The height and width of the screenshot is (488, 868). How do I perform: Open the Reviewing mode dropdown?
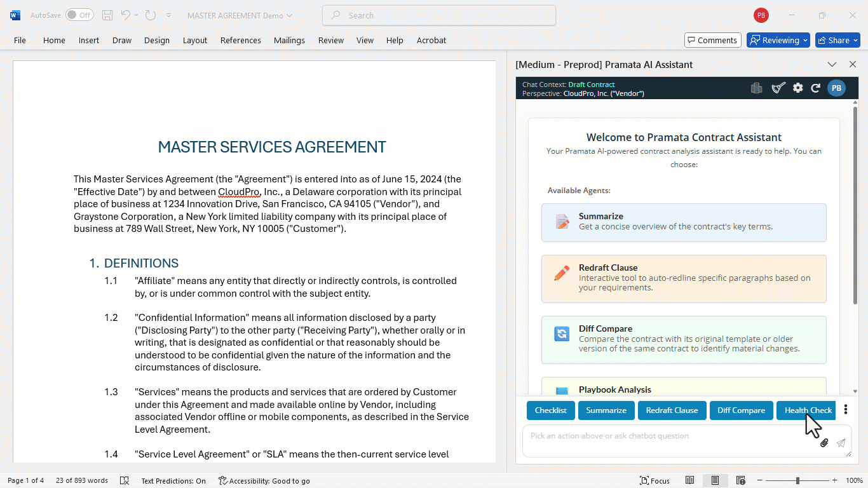778,40
